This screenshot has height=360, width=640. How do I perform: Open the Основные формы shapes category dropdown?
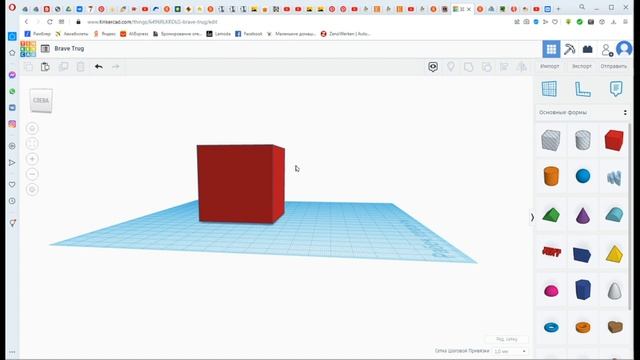point(582,112)
